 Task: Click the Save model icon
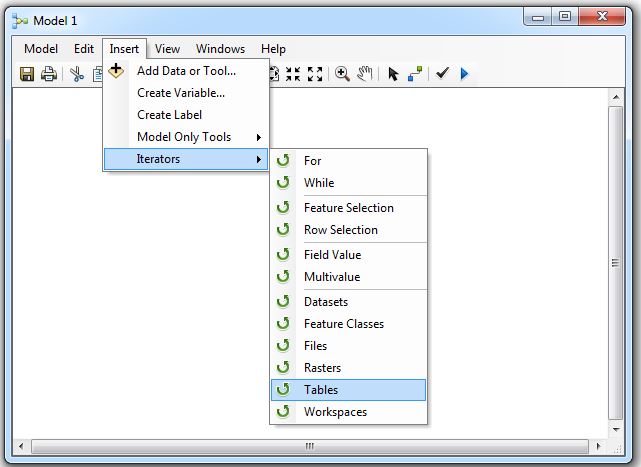27,74
